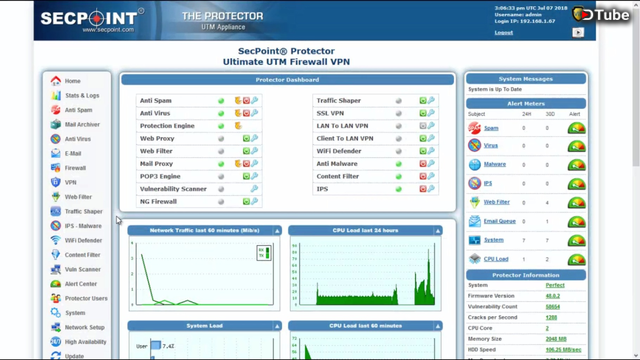The image size is (640, 360).
Task: Open the wrench settings for Anti Spam
Action: point(255,100)
